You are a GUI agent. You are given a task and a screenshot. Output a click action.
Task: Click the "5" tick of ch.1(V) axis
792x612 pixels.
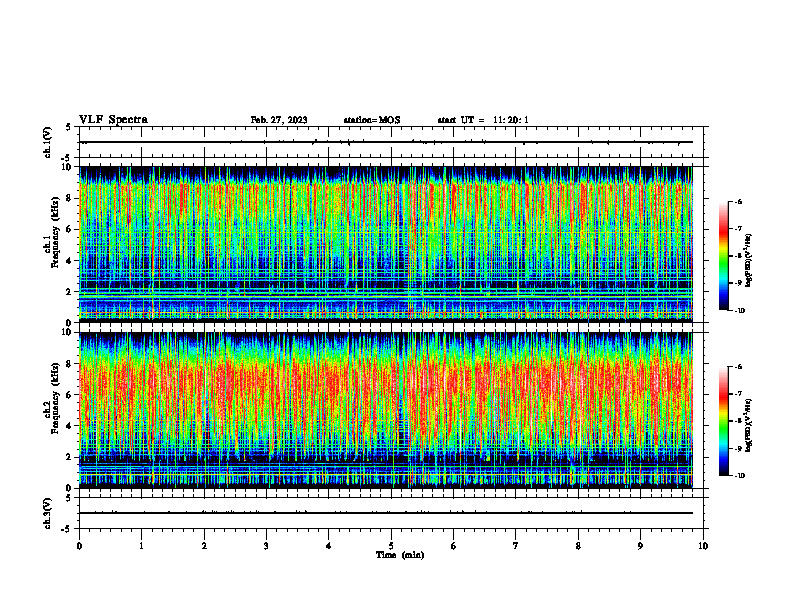point(70,127)
